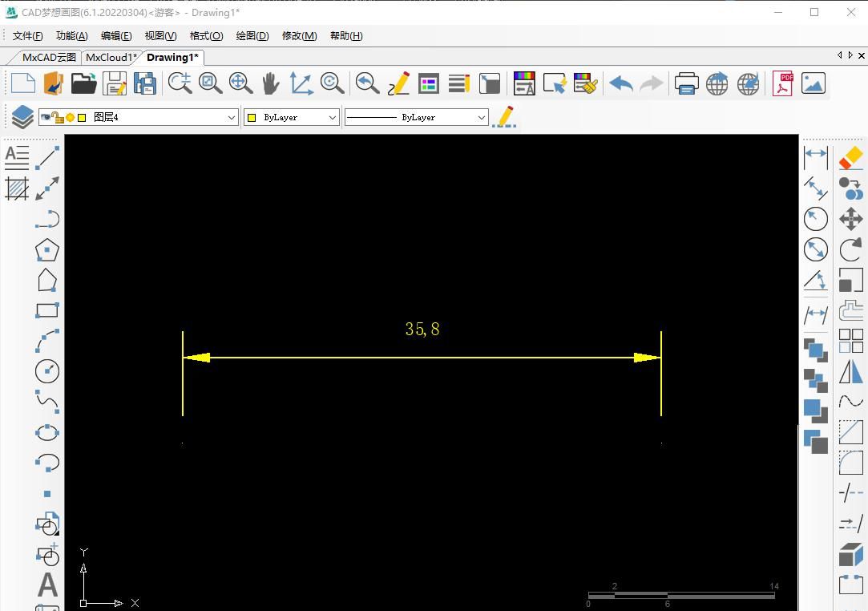The image size is (868, 611).
Task: Toggle layer visibility icon in layer box
Action: point(46,117)
